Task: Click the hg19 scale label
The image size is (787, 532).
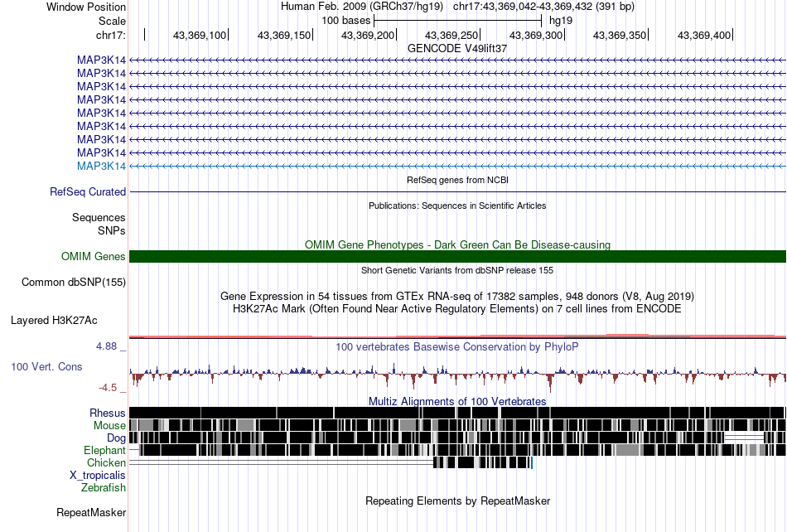Action: pyautogui.click(x=561, y=21)
